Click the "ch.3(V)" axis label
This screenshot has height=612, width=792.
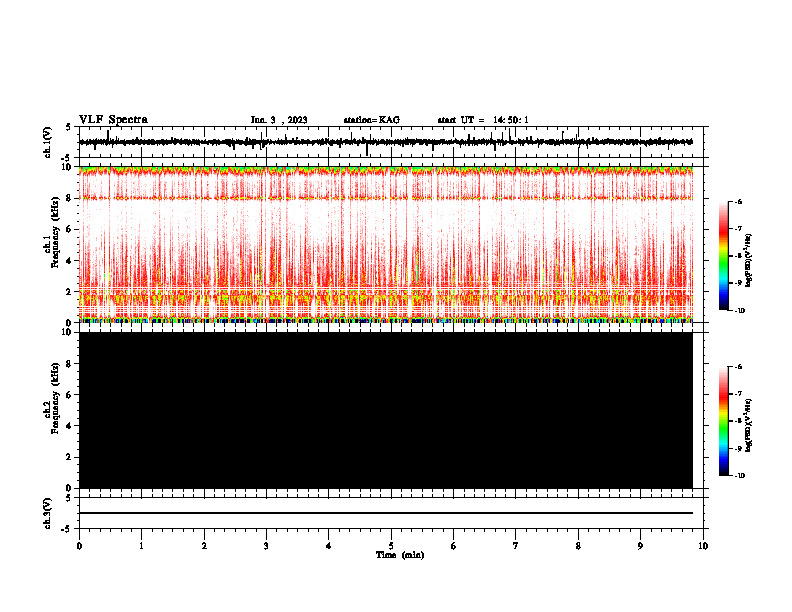click(48, 513)
